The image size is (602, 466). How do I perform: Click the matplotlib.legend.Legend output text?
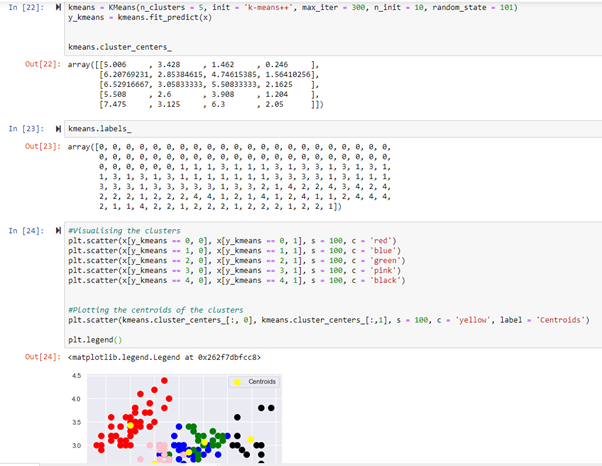click(164, 357)
